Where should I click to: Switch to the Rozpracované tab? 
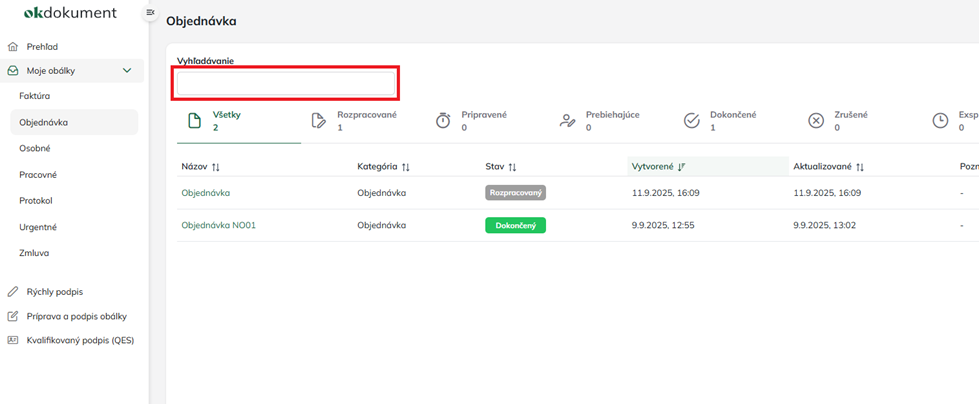[x=366, y=120]
